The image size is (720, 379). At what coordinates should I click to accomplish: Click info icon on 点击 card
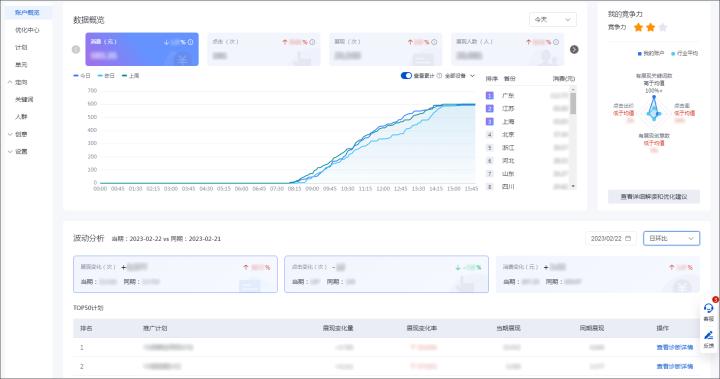pyautogui.click(x=312, y=42)
